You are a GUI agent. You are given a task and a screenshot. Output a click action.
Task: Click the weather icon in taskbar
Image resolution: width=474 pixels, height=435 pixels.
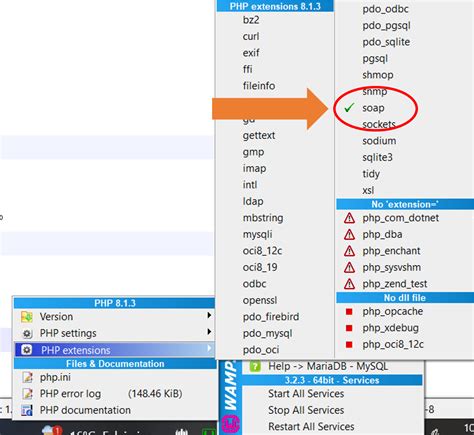[x=50, y=430]
